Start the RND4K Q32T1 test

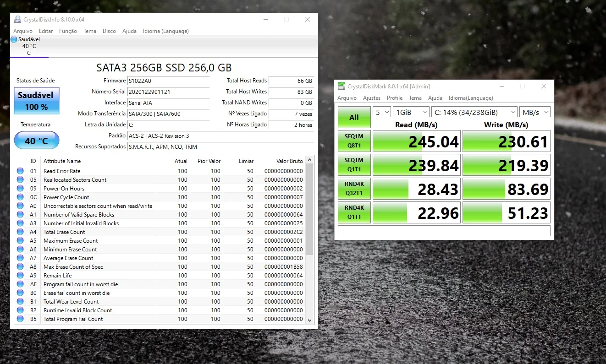click(x=354, y=189)
